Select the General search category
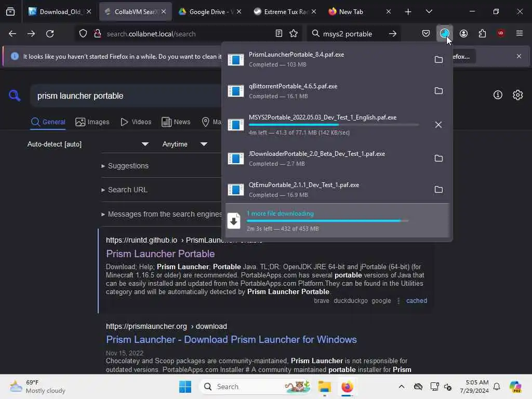 tap(48, 122)
